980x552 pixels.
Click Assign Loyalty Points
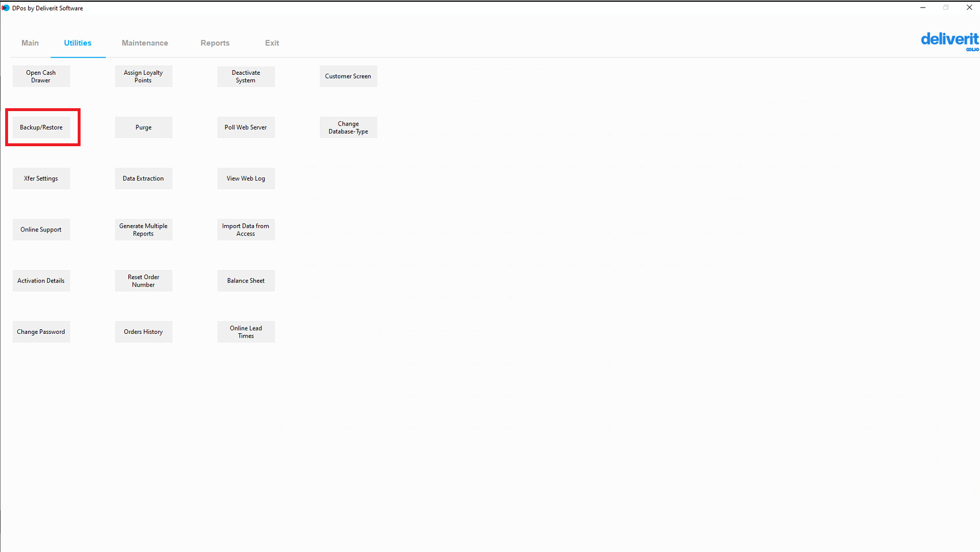(143, 77)
